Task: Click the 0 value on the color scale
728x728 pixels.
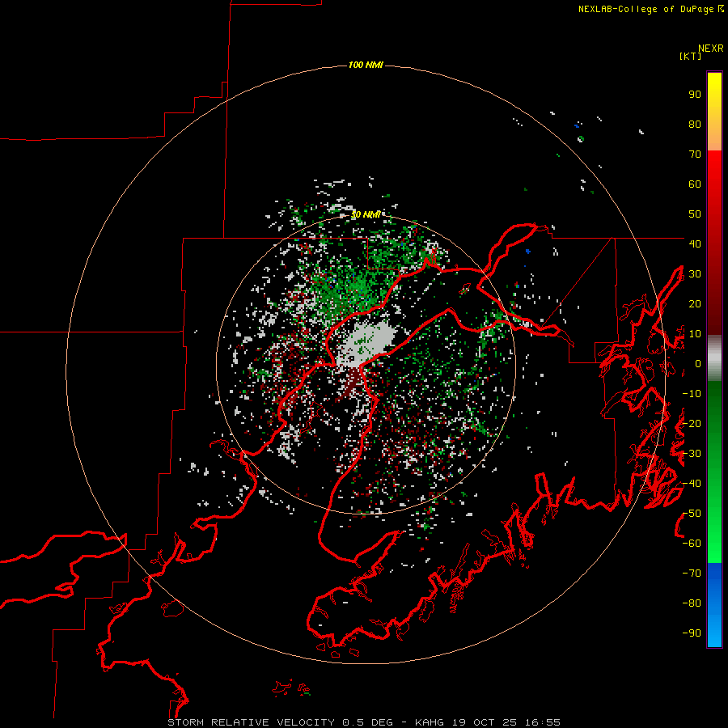Action: click(698, 363)
